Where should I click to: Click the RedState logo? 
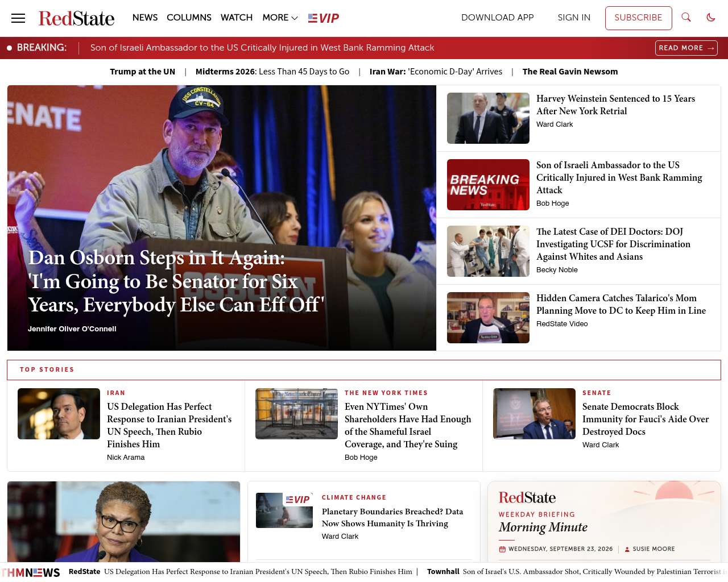76,18
